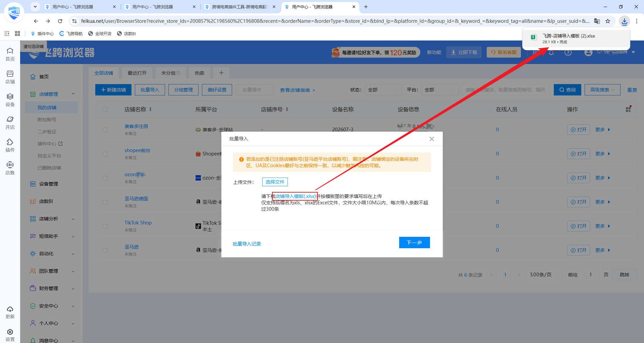644x343 pixels.
Task: Open the 状态 dropdown filter
Action: coord(383,90)
